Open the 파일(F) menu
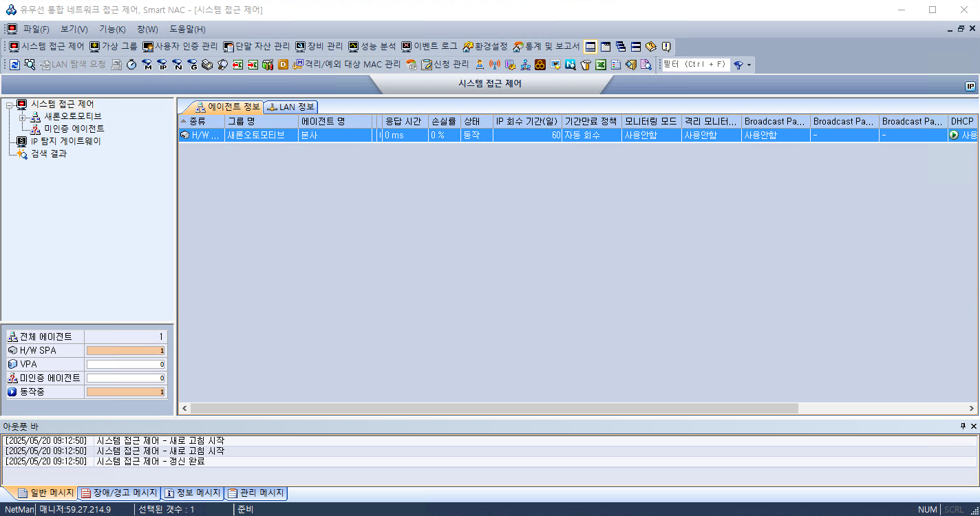Viewport: 980px width, 516px height. point(36,29)
